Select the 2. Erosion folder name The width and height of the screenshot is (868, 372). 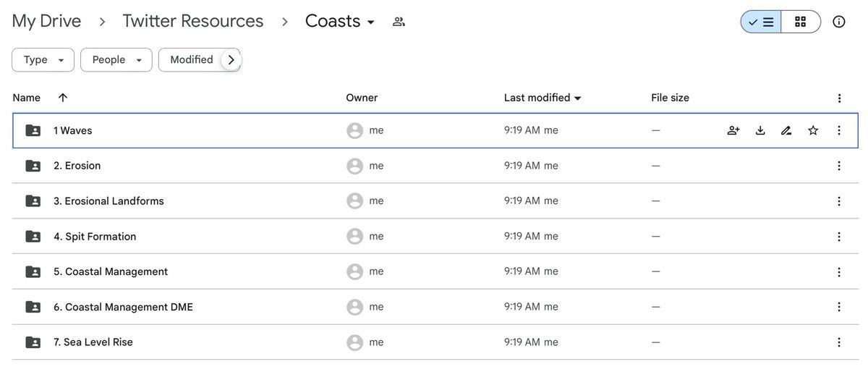pos(77,166)
